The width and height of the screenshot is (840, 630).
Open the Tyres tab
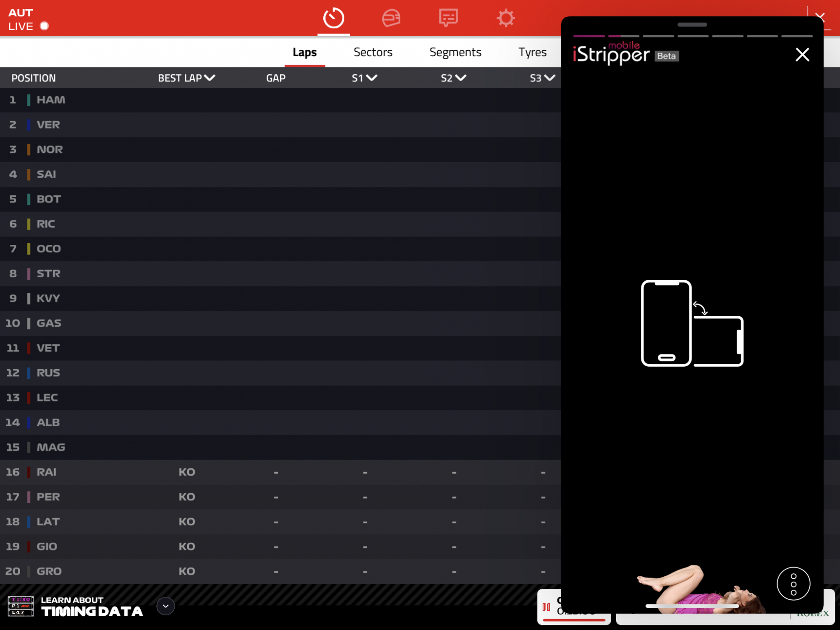(532, 52)
